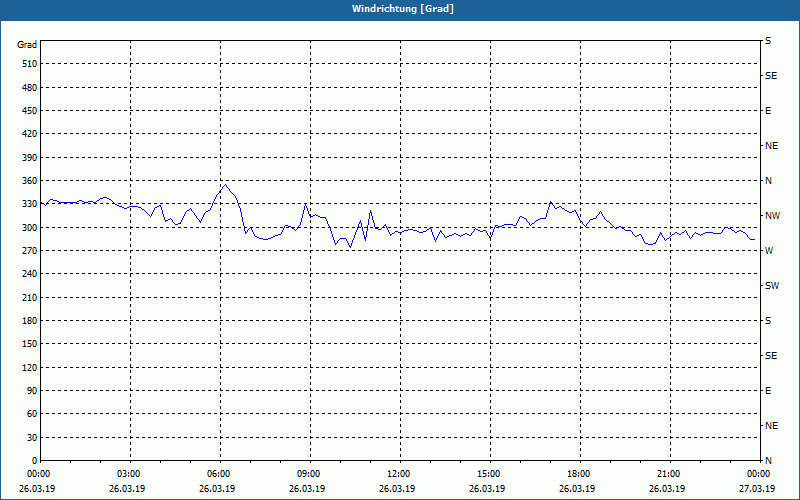Screen dimensions: 800x500
Task: Click the E compass label level with 450
Action: [768, 111]
